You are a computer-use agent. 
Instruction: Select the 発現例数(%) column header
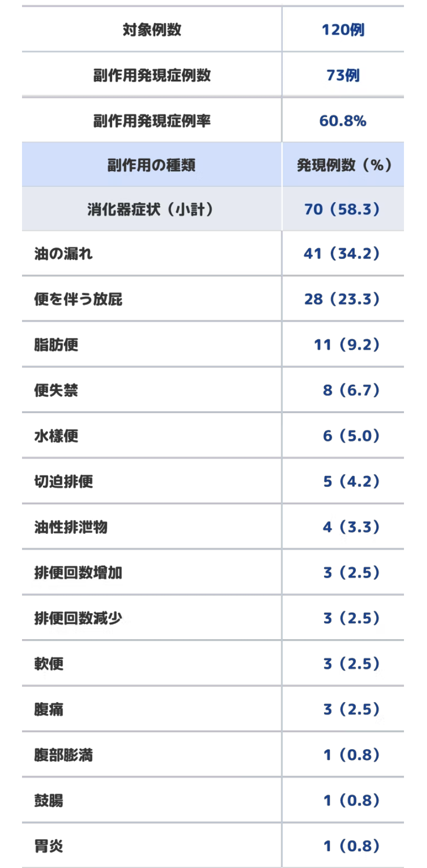pyautogui.click(x=343, y=165)
